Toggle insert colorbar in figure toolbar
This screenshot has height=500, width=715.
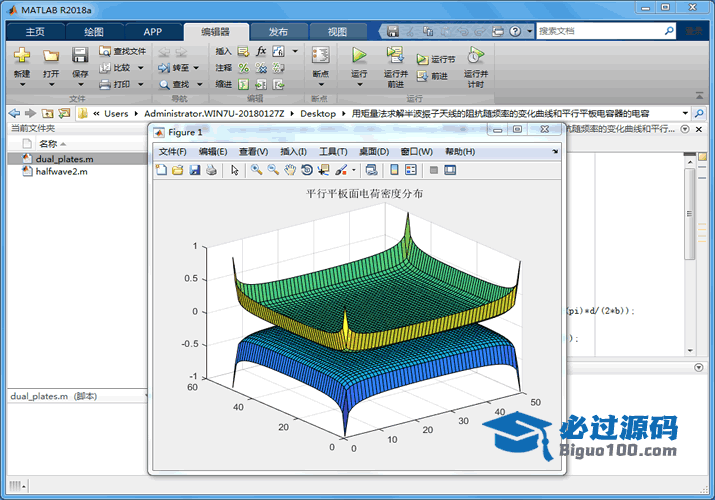(394, 170)
